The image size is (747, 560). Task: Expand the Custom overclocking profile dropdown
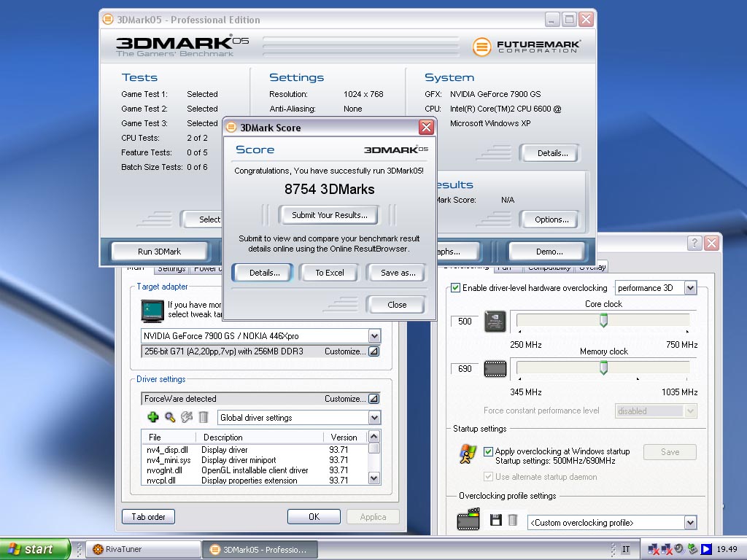(x=690, y=522)
